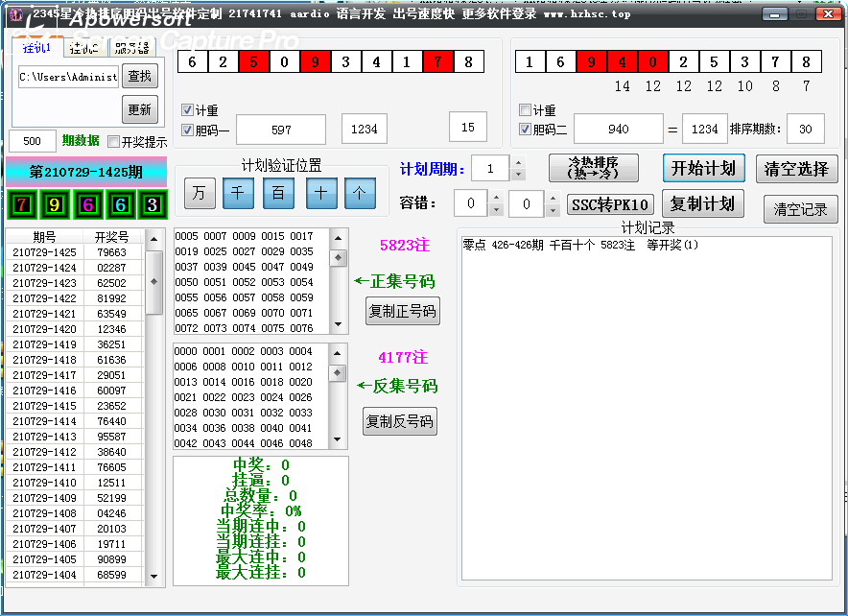
Task: Click the cyan 6 drawn-number tile
Action: [x=120, y=204]
